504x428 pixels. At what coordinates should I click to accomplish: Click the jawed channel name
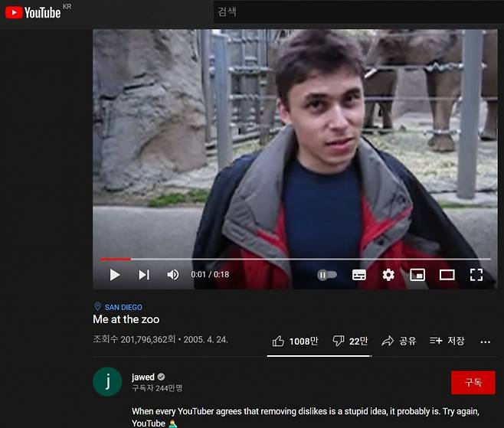point(143,377)
